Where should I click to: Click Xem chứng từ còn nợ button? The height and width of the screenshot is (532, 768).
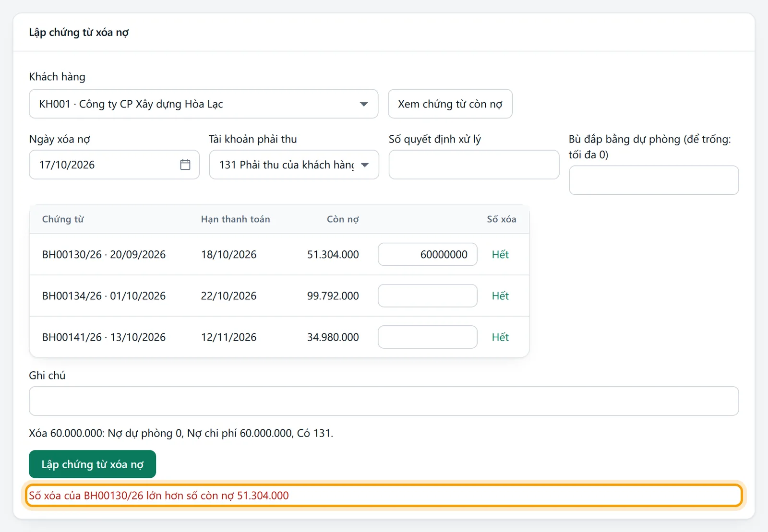pos(450,104)
